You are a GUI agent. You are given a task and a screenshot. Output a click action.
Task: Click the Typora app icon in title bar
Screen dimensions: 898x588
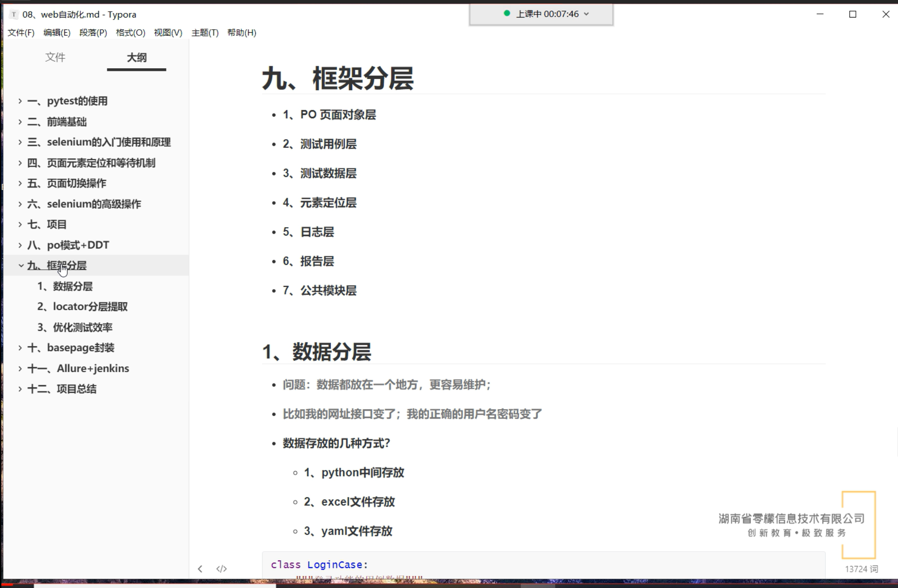click(13, 14)
